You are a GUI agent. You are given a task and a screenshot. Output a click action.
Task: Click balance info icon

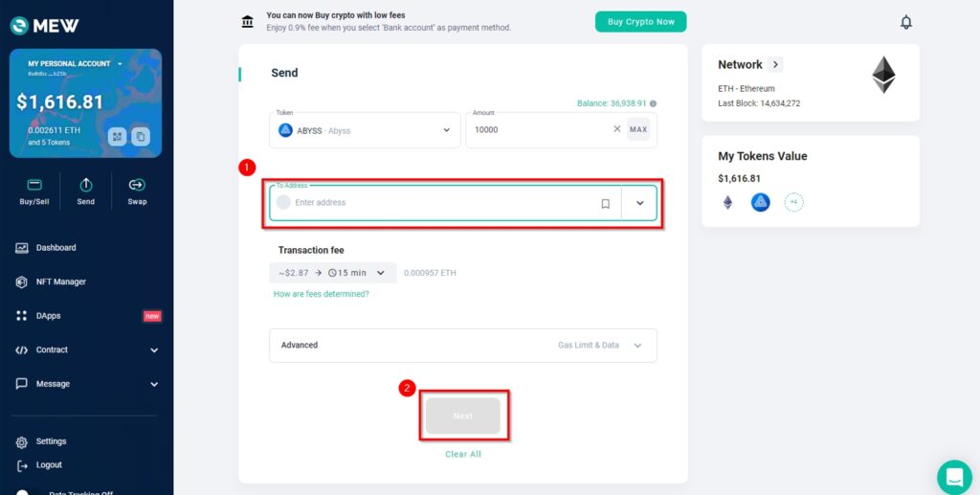click(653, 103)
